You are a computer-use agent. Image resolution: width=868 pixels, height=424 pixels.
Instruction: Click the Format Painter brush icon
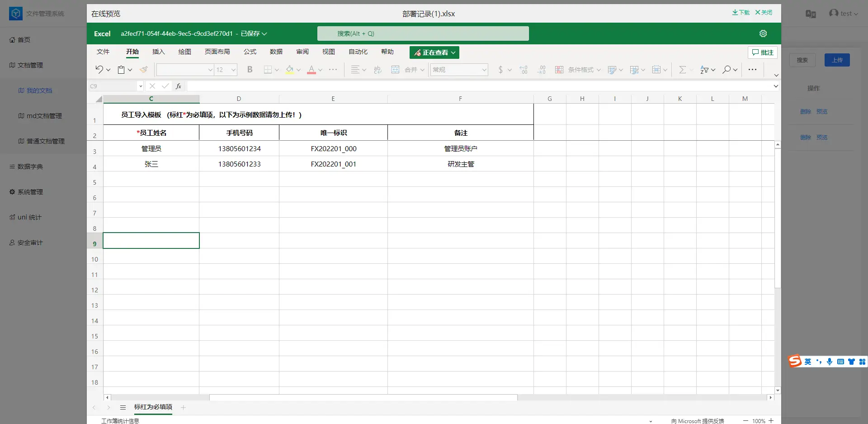pos(144,70)
